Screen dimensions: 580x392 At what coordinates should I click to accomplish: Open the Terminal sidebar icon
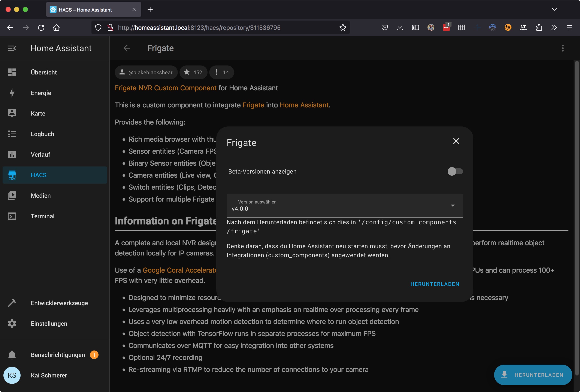[12, 216]
